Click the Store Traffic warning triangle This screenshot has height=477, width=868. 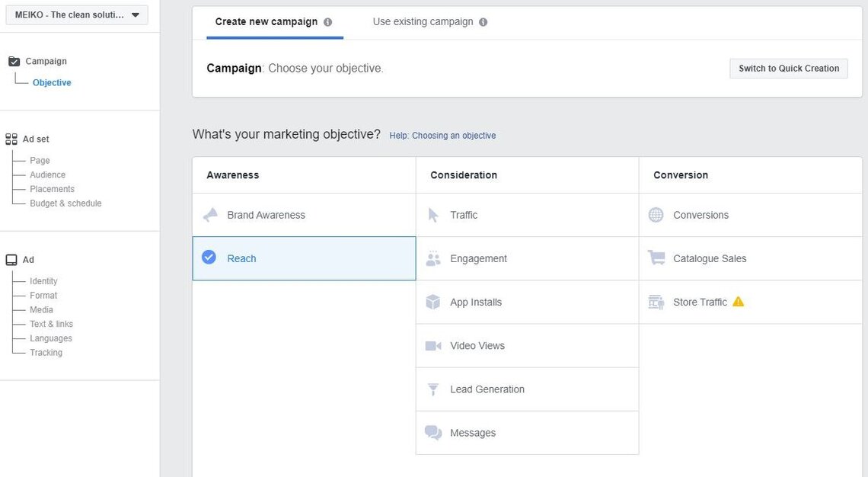[738, 302]
